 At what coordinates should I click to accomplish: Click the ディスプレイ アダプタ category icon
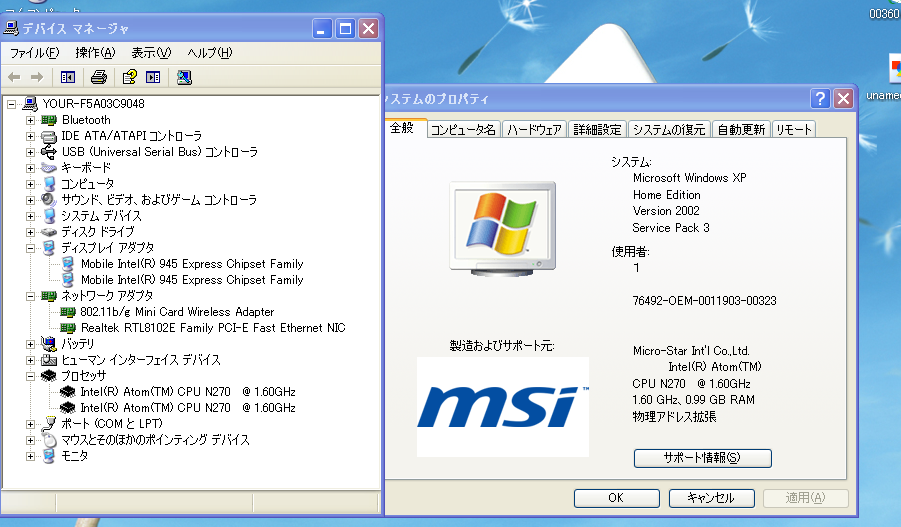pos(49,248)
